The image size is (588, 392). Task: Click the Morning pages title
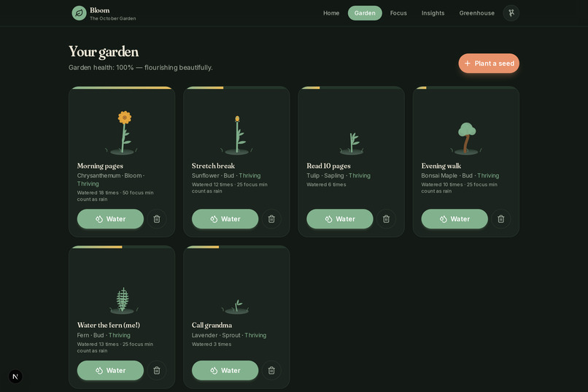100,166
